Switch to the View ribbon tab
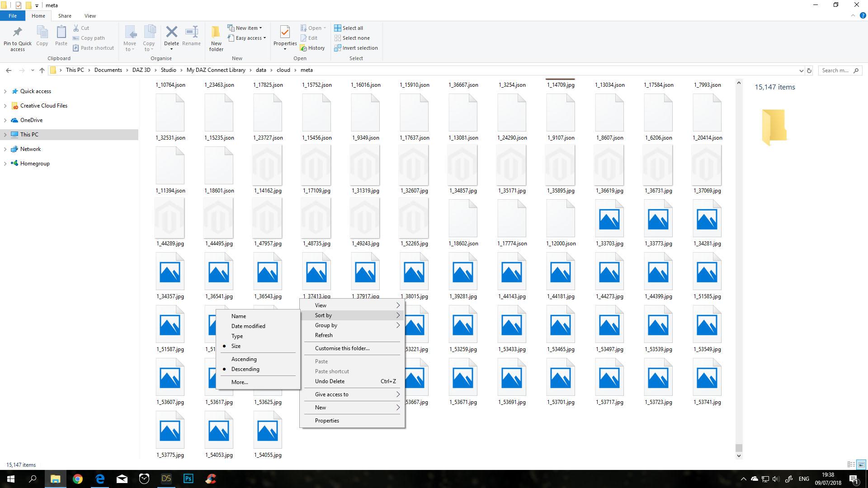Screen dimensions: 868x488 click(x=90, y=16)
